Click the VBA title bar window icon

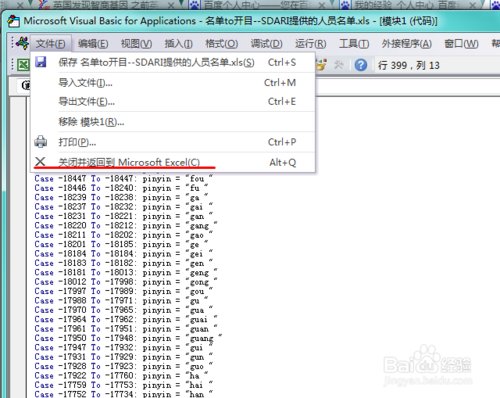click(14, 21)
